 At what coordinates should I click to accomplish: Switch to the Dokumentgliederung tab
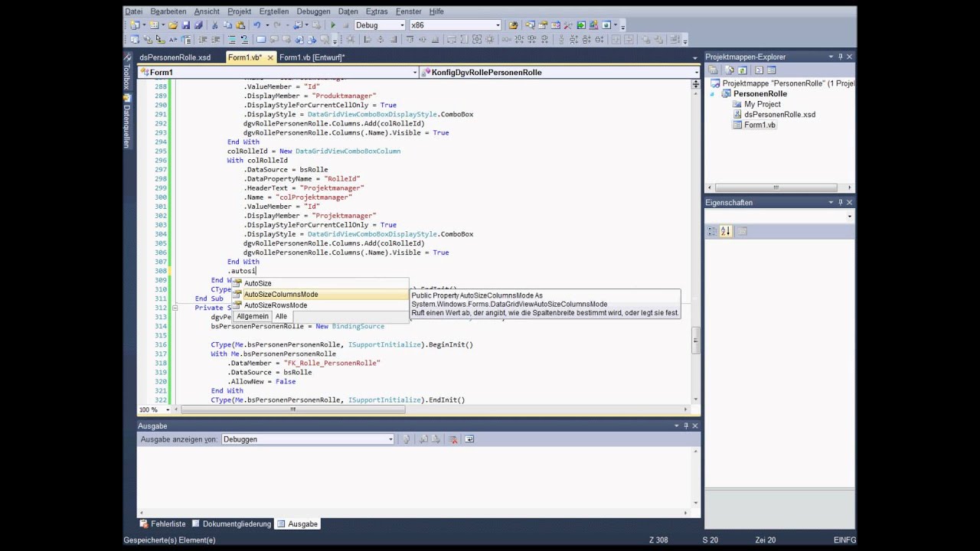coord(231,524)
